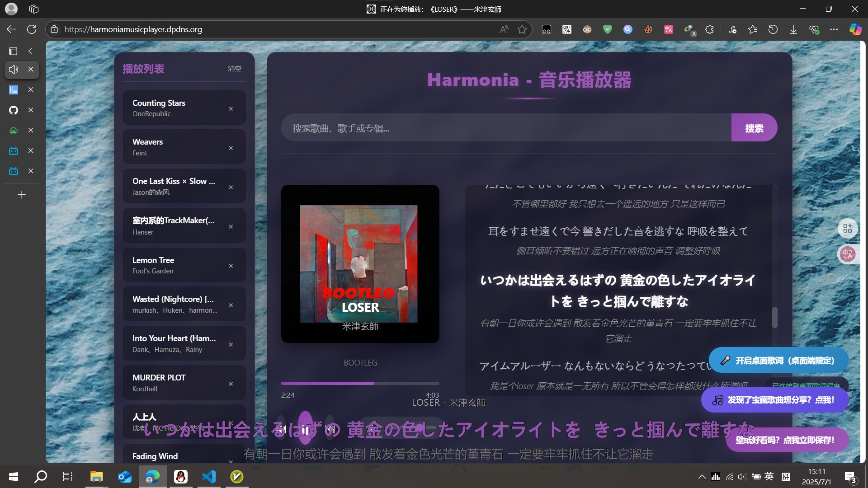This screenshot has width=868, height=488.
Task: Seek in the playback progress bar
Action: coord(360,383)
